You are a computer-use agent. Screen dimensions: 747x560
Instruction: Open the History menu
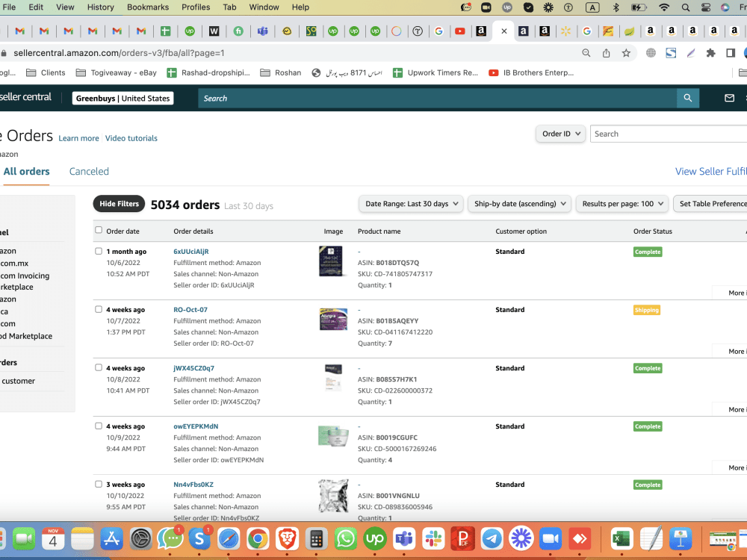tap(101, 7)
